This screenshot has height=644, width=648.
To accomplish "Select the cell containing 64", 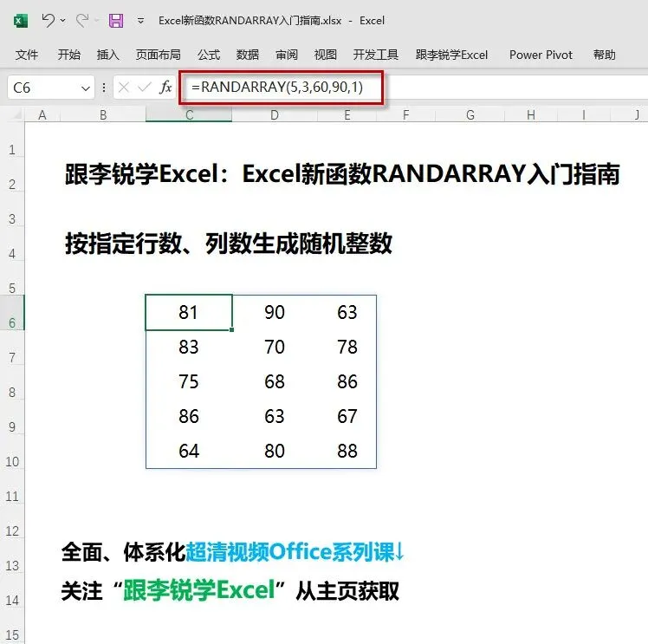I will click(189, 451).
